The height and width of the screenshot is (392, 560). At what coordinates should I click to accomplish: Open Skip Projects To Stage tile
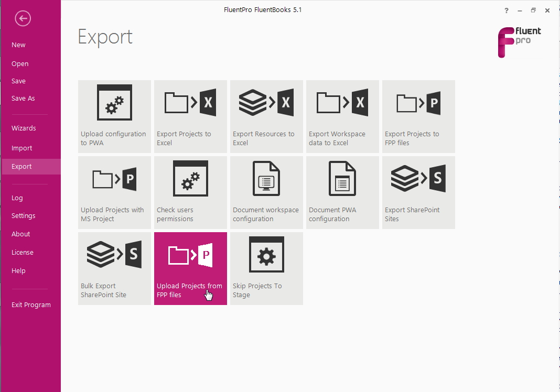pyautogui.click(x=267, y=269)
